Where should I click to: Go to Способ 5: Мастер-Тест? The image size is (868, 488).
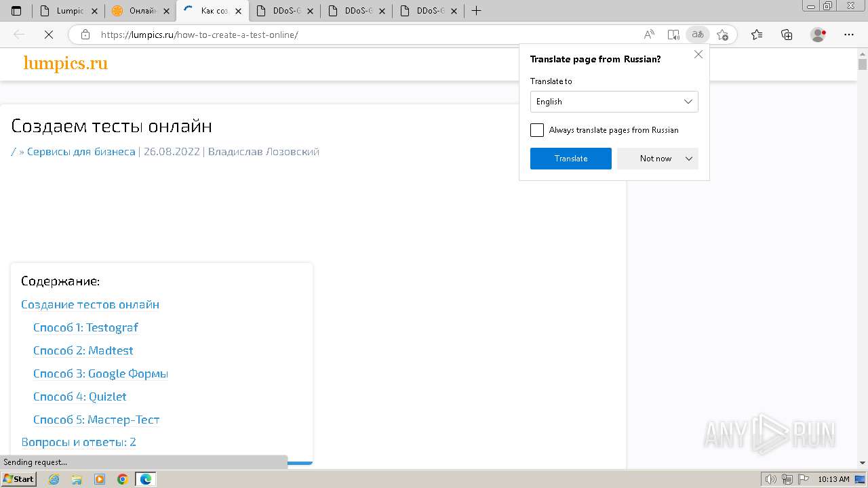[x=96, y=420]
